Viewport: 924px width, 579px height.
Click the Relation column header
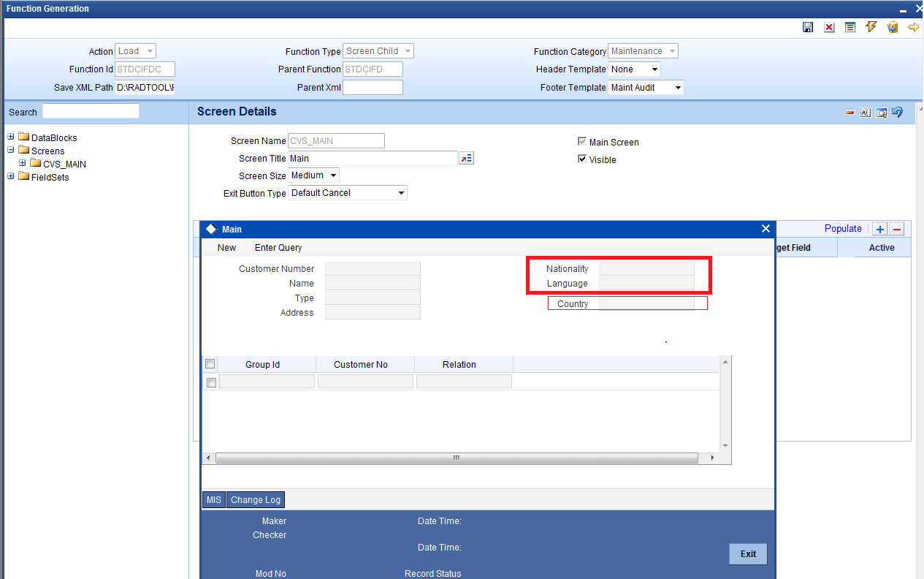click(x=459, y=364)
